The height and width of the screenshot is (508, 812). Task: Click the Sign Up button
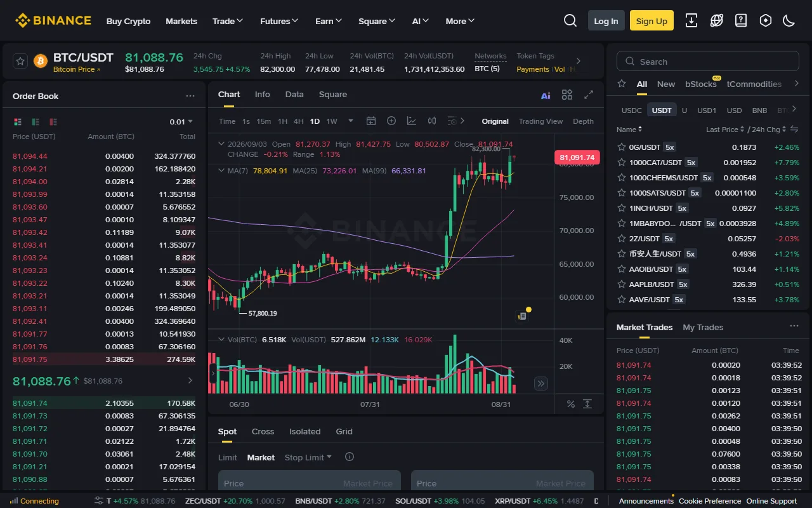coord(652,21)
